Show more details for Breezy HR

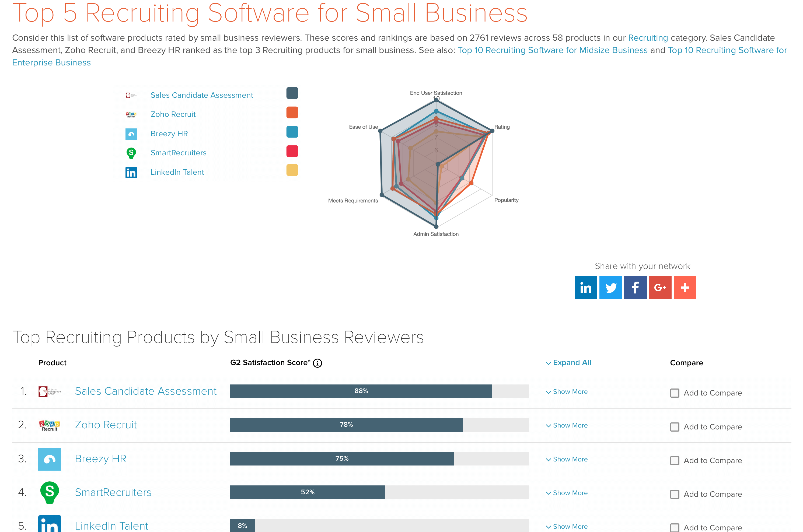coord(567,459)
